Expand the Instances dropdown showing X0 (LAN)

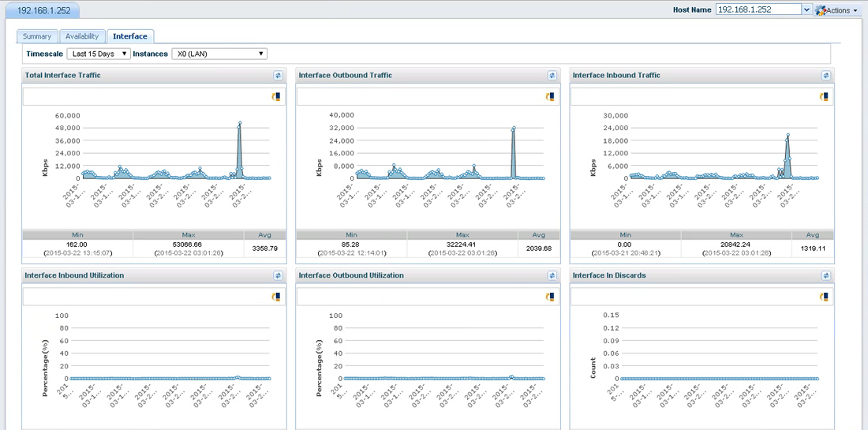pyautogui.click(x=219, y=54)
